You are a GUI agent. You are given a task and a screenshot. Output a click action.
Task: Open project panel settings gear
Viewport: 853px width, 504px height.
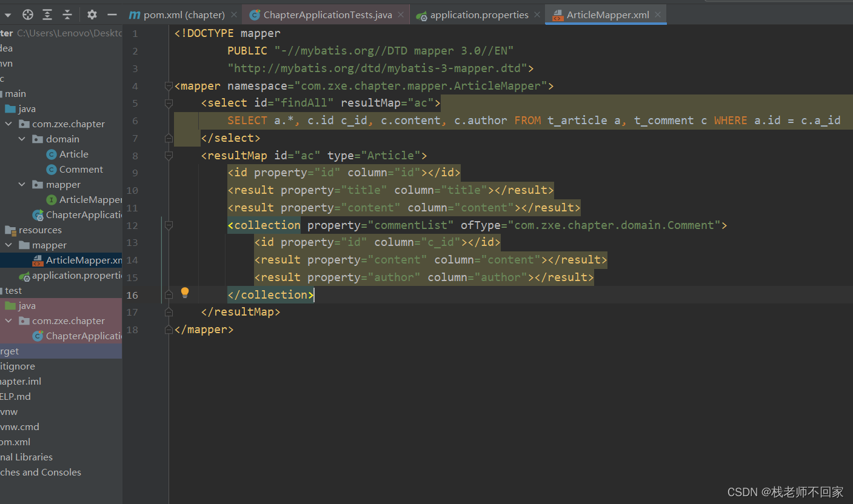92,15
